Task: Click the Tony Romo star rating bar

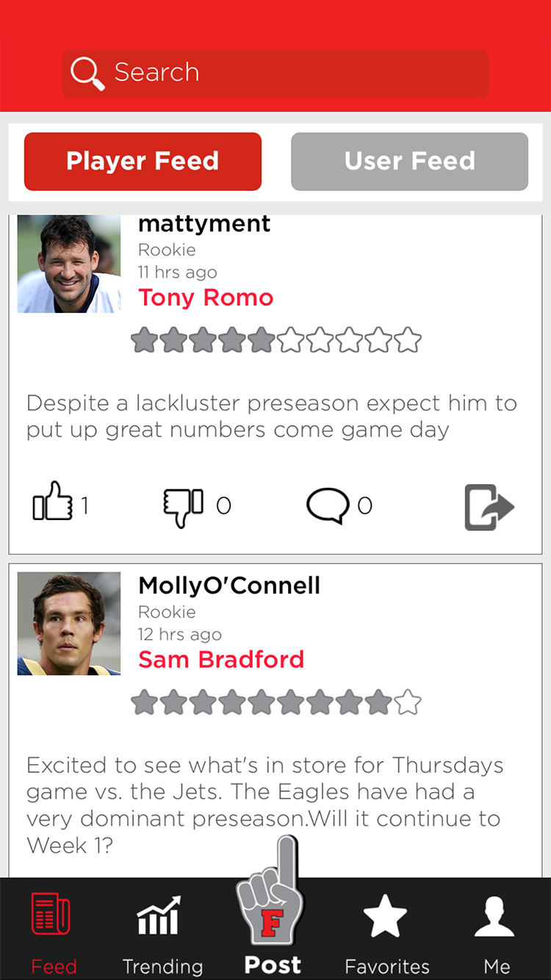Action: pyautogui.click(x=276, y=341)
